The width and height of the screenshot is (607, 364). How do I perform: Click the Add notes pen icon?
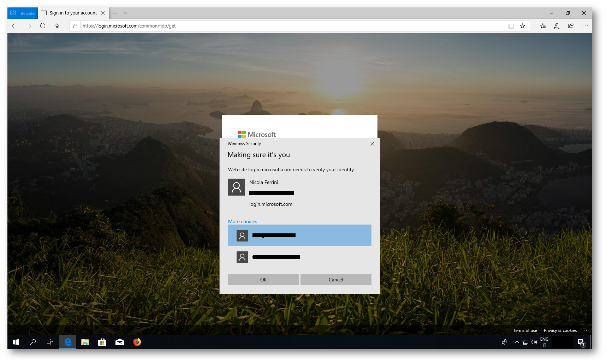click(557, 26)
